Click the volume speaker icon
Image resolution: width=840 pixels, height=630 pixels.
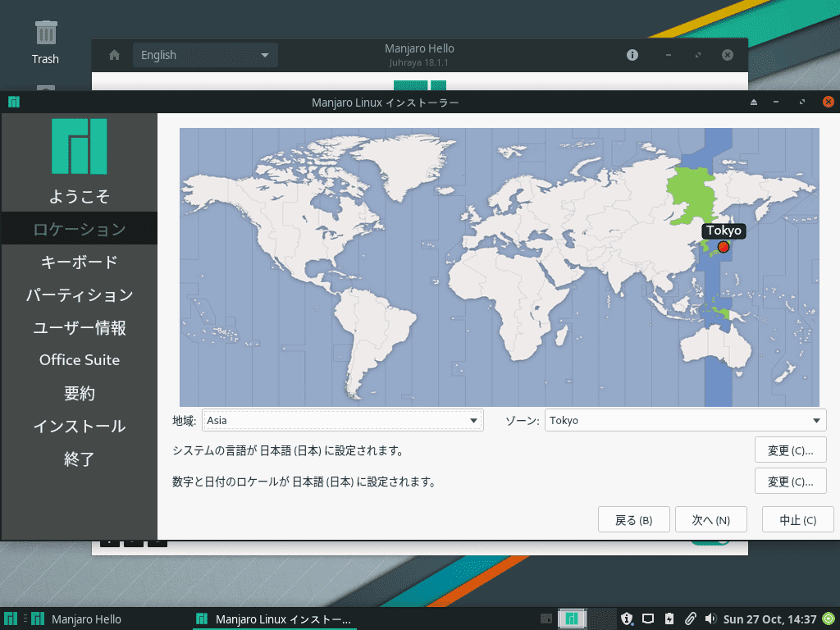pyautogui.click(x=710, y=619)
